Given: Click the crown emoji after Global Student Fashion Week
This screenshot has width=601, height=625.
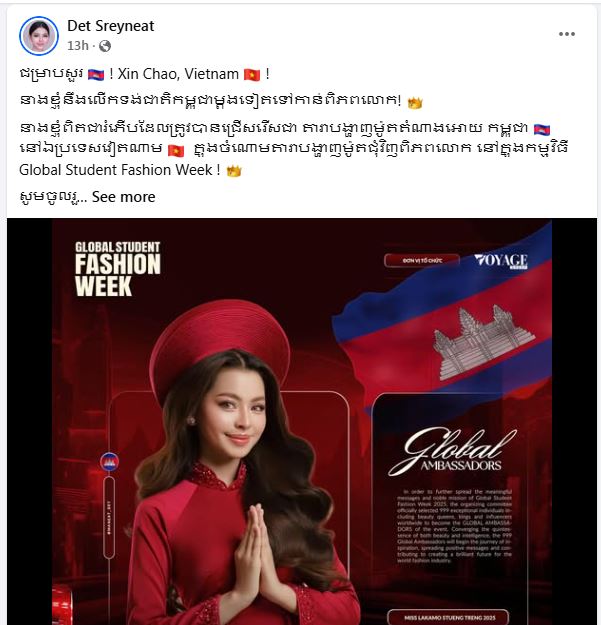Looking at the screenshot, I should coord(234,171).
